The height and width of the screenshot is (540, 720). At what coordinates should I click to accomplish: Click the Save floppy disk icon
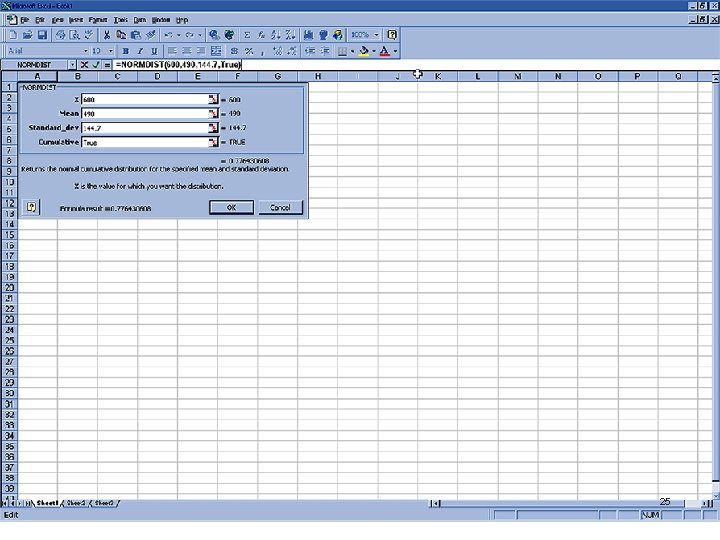pos(42,35)
